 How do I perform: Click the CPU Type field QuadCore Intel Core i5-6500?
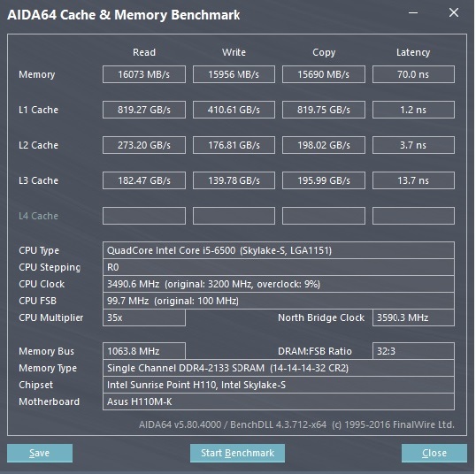click(279, 250)
